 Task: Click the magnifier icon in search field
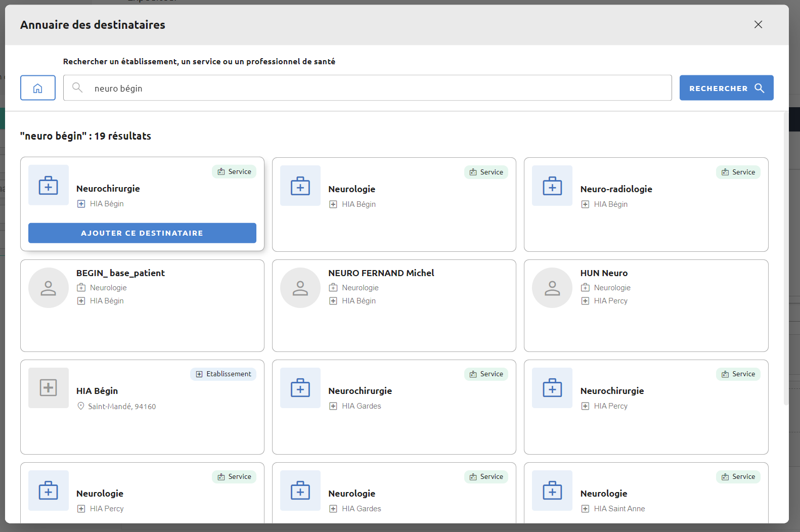coord(77,87)
